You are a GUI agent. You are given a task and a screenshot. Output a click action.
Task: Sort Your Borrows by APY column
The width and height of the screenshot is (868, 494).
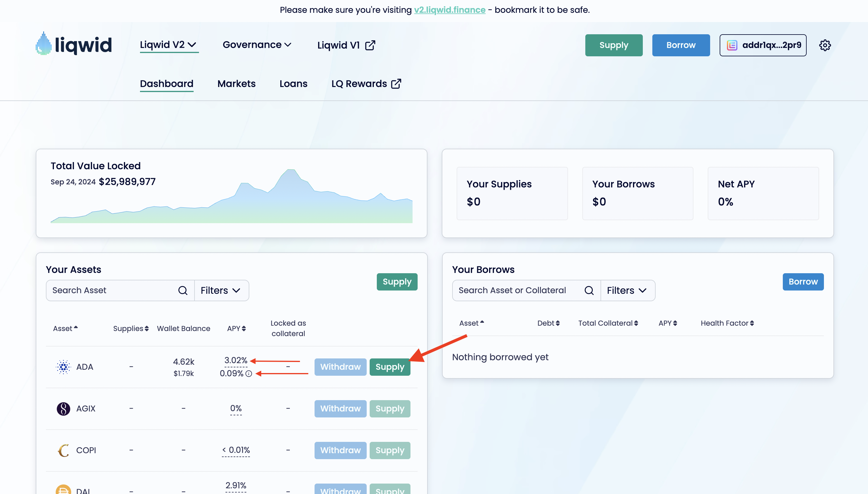click(x=668, y=323)
